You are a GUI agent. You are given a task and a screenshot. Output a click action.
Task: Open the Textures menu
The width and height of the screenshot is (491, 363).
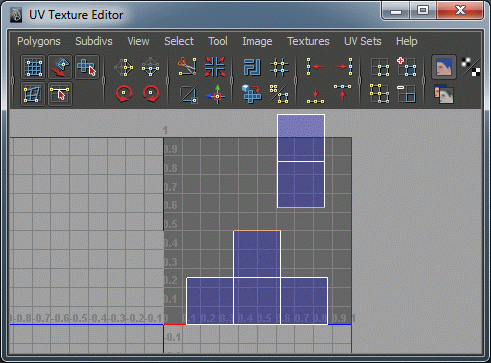tap(308, 41)
